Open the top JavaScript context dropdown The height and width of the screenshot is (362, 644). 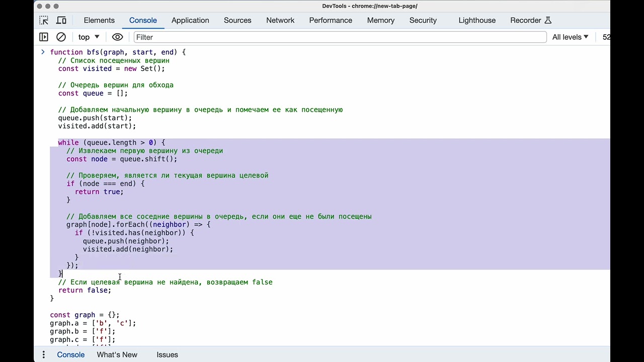click(89, 37)
